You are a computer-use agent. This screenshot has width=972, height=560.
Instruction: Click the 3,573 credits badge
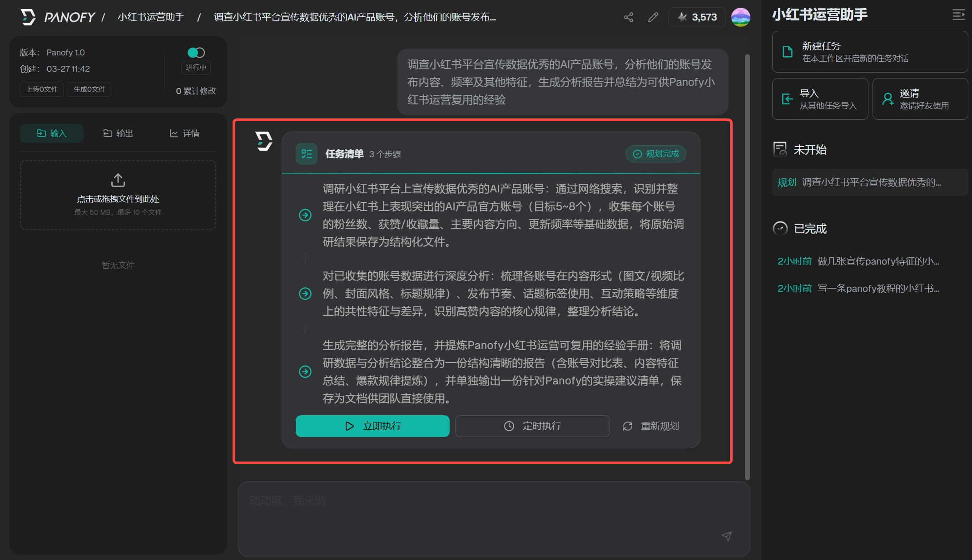point(697,17)
